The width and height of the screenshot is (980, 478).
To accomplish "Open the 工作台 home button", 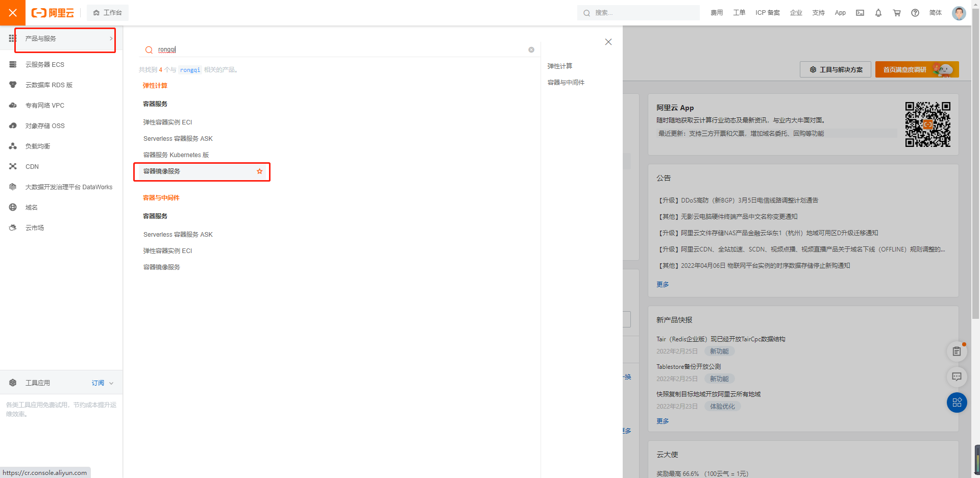I will point(108,13).
